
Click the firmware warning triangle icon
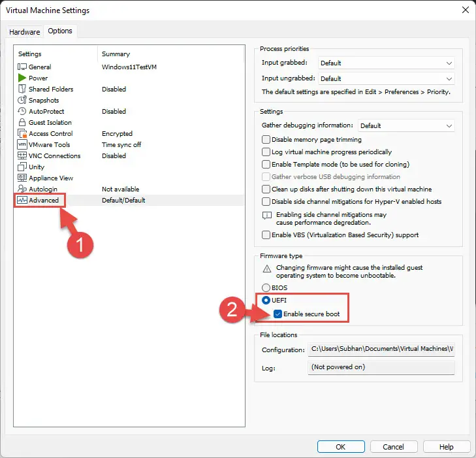(x=267, y=269)
